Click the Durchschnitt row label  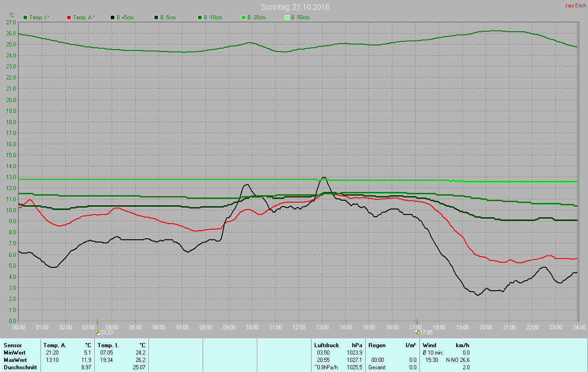click(x=19, y=367)
